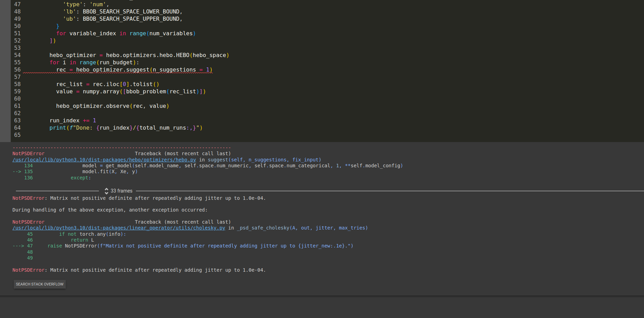Click the red-underlined hebo_optimizer.suggest call
The width and height of the screenshot is (644, 318).
click(x=135, y=69)
